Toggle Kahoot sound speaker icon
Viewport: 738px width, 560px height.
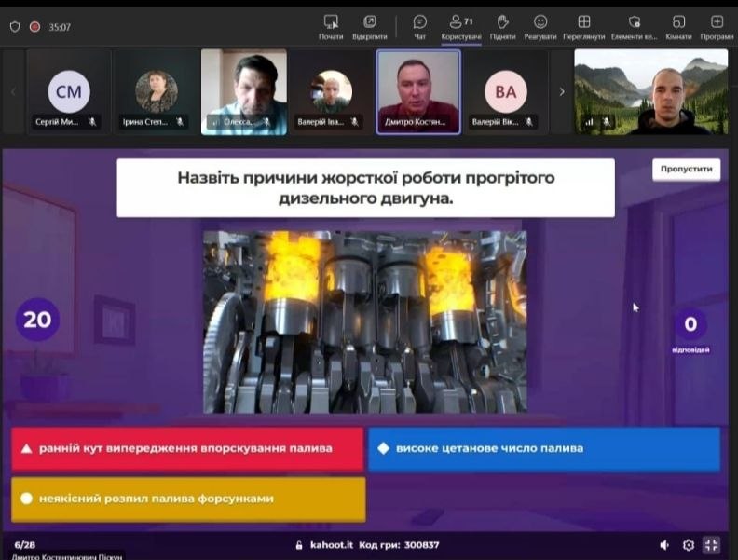click(x=664, y=545)
